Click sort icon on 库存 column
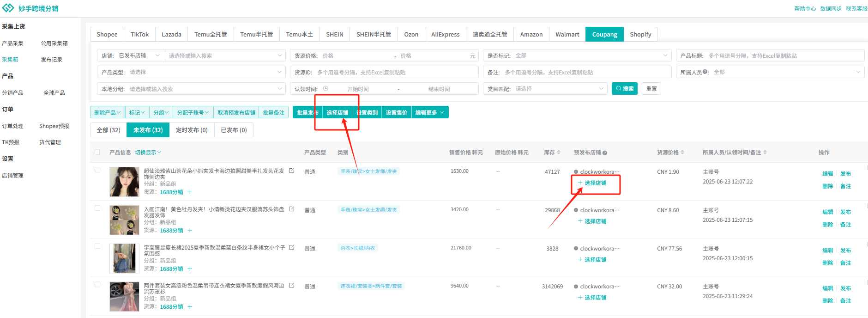 (x=559, y=152)
